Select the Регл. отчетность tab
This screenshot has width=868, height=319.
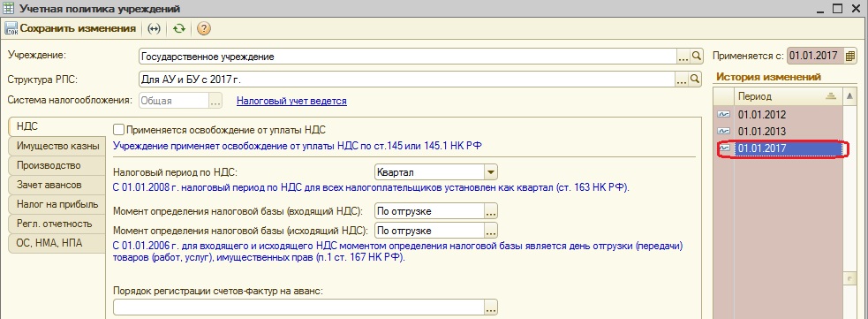coord(57,224)
